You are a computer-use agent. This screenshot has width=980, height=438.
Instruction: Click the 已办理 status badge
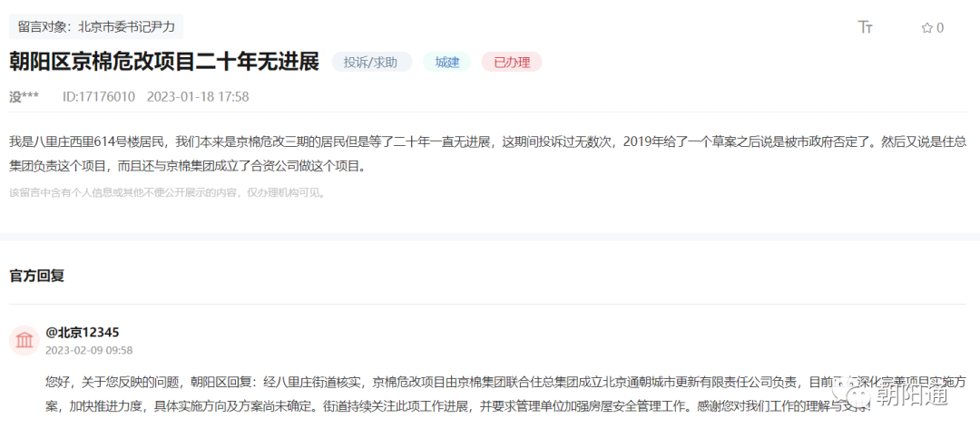(x=511, y=63)
